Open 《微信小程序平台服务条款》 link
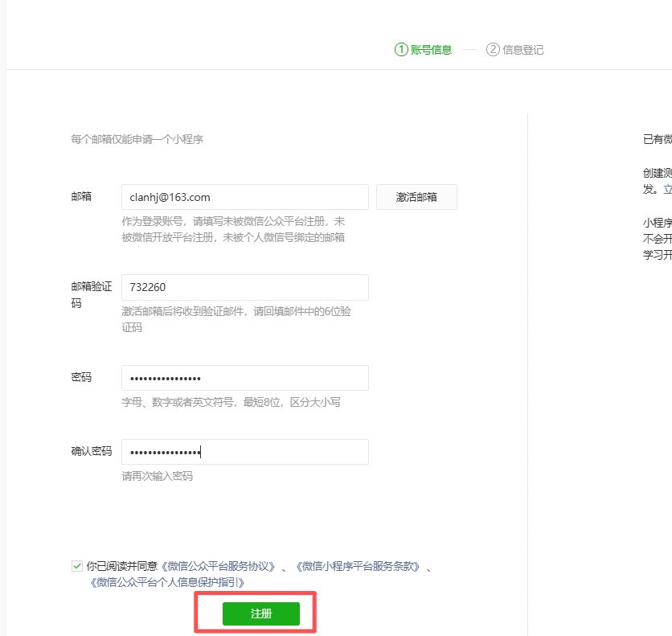672x636 pixels. pyautogui.click(x=358, y=566)
